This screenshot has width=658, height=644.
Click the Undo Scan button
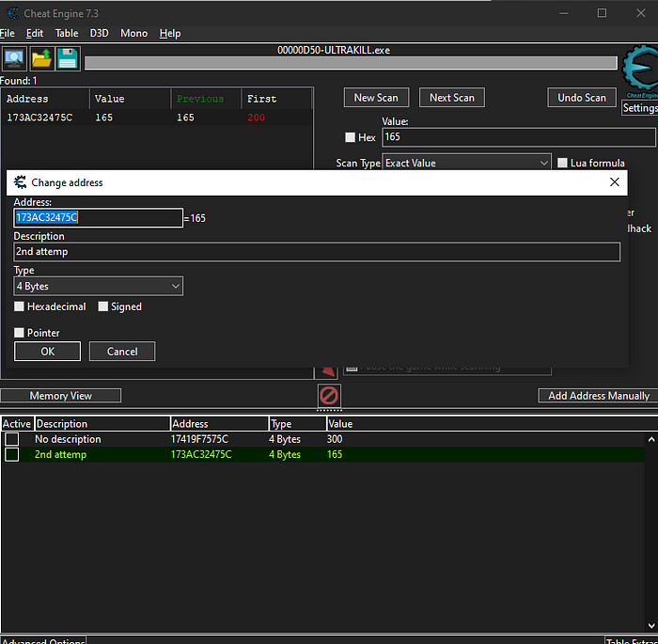[582, 98]
